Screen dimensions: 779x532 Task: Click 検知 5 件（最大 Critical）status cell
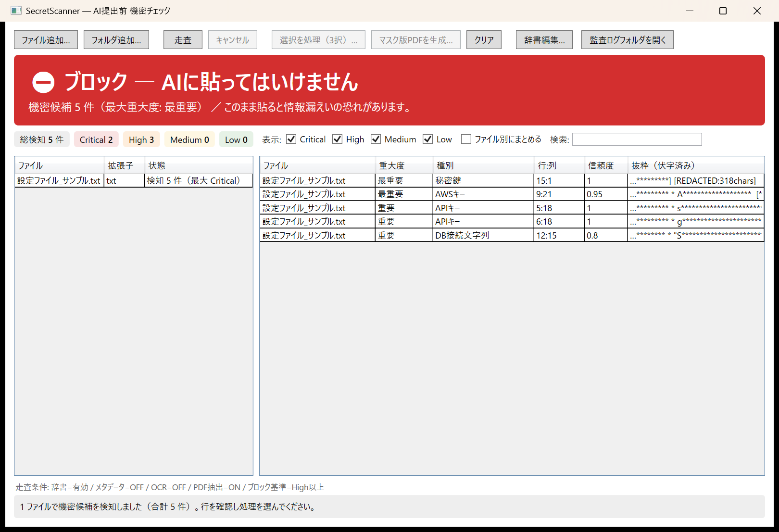pos(198,181)
